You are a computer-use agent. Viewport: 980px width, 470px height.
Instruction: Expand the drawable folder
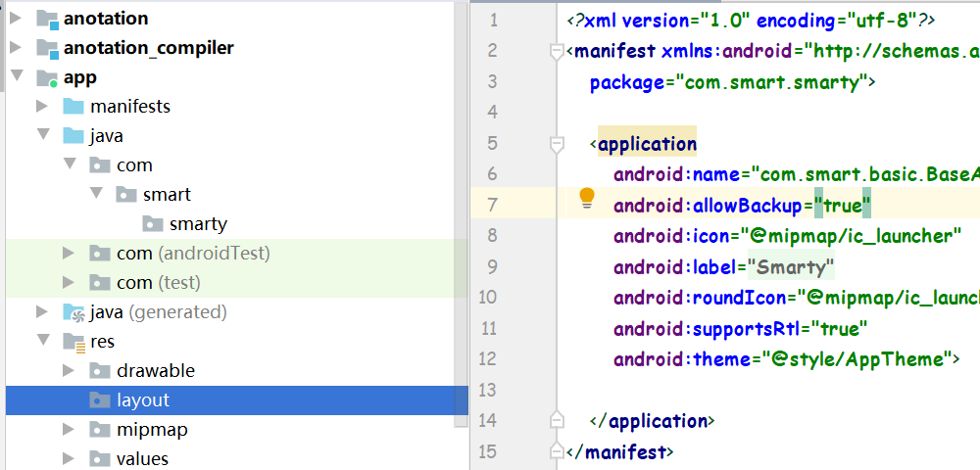coord(69,371)
